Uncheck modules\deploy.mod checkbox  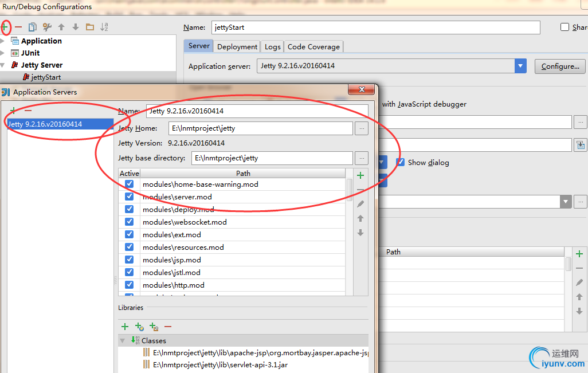[130, 209]
